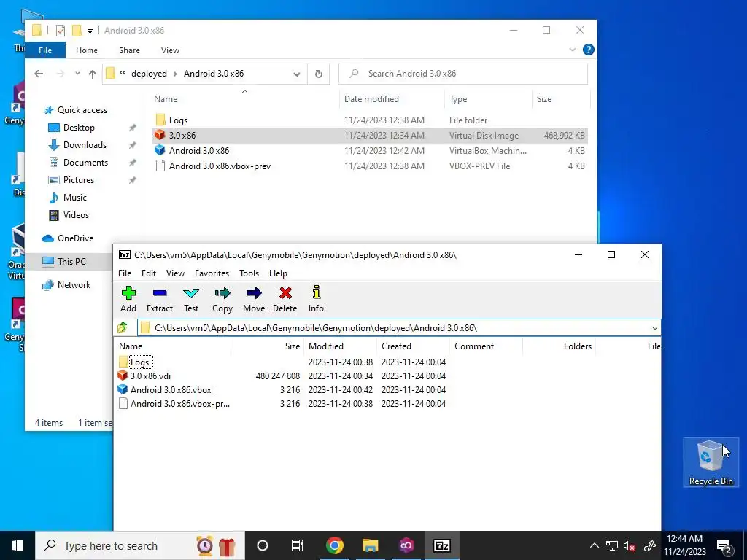Open Google Chrome from the taskbar

334,545
